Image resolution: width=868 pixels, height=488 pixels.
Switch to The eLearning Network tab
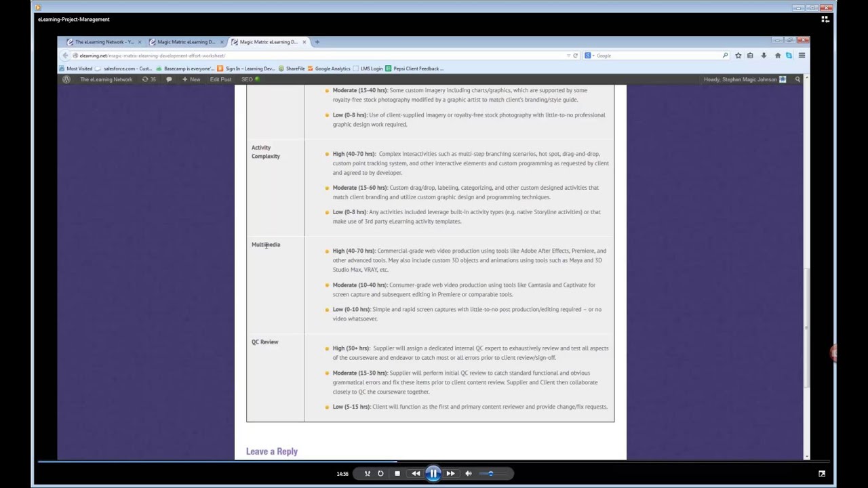click(104, 42)
